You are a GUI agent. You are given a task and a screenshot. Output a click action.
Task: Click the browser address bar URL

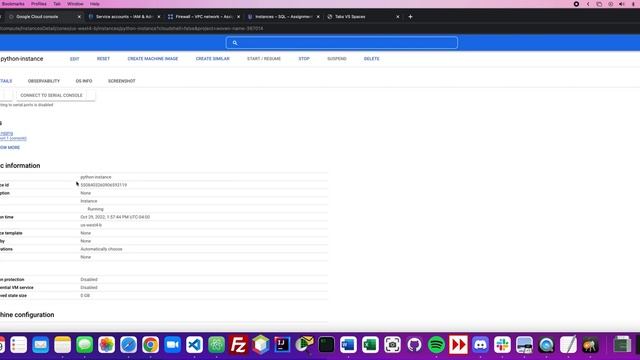[131, 29]
